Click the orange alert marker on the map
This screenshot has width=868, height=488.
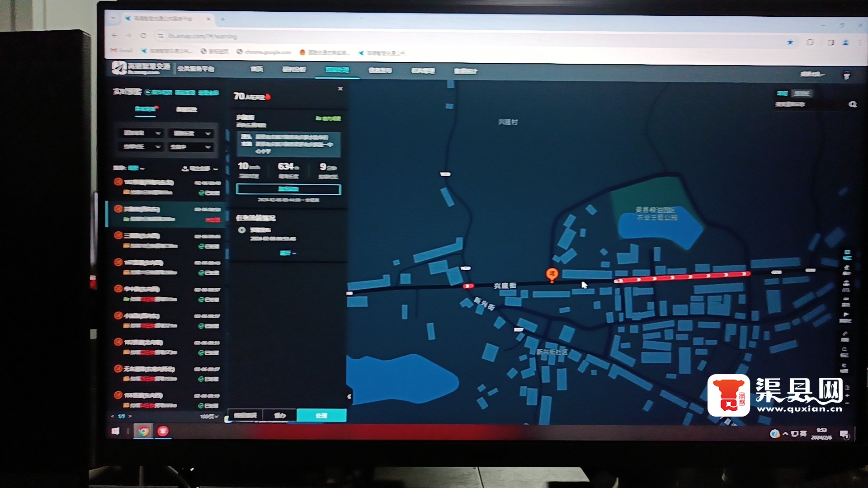point(552,274)
